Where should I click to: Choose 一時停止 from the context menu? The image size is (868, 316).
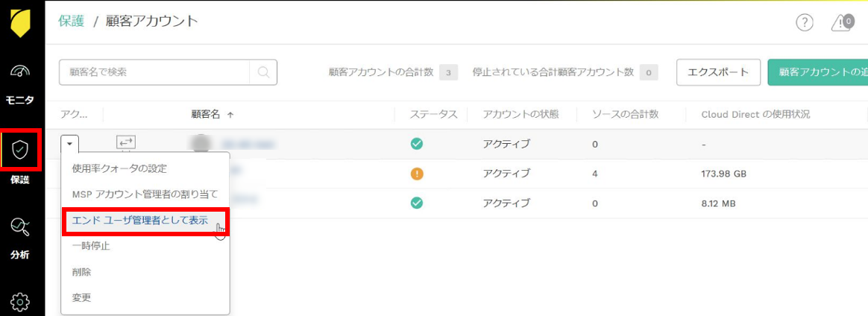(90, 246)
